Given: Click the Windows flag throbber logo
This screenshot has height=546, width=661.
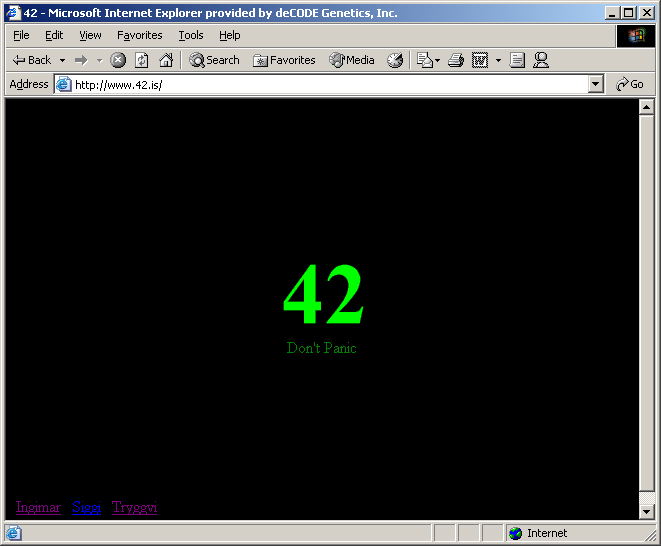Looking at the screenshot, I should pos(636,36).
